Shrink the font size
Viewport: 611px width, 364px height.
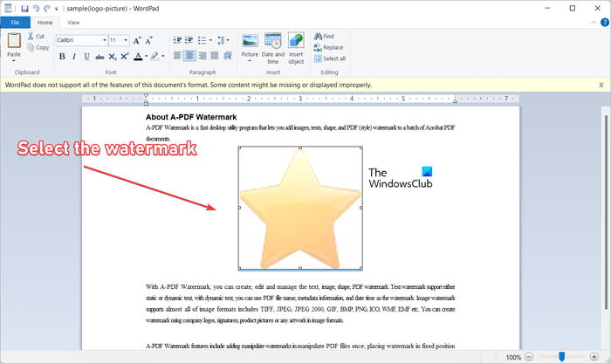(x=149, y=40)
